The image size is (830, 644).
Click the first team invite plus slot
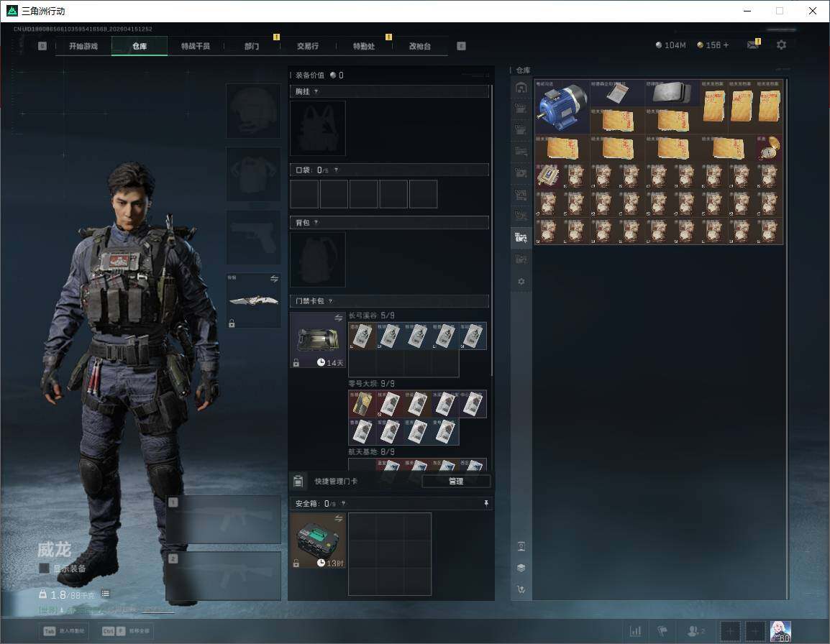coord(730,631)
